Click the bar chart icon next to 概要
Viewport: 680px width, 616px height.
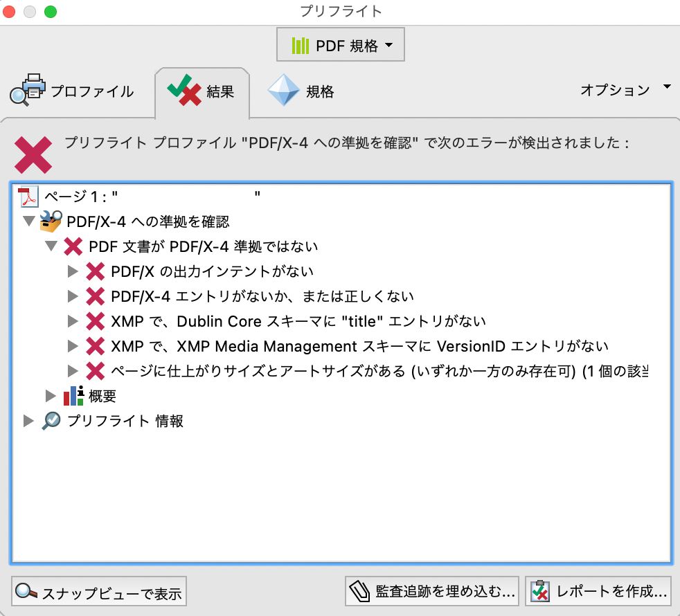coord(73,396)
